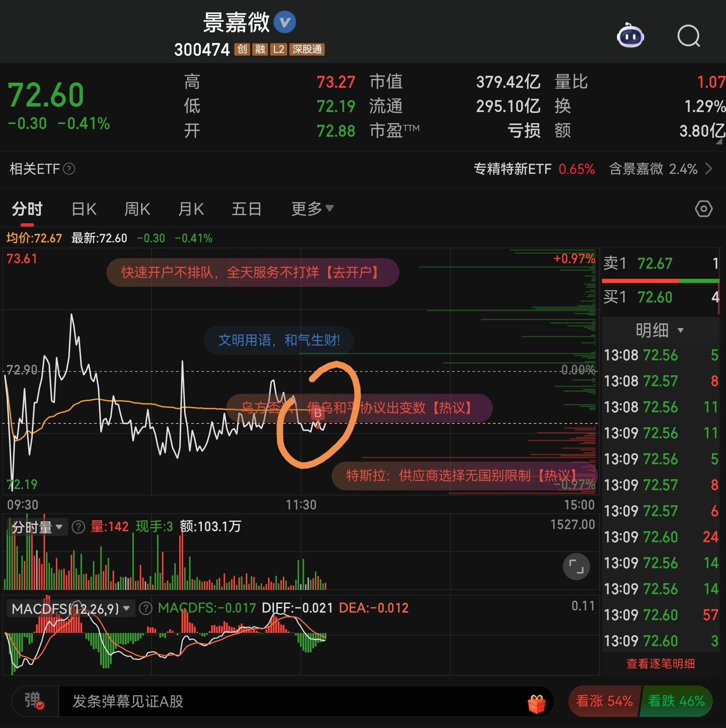Select trade row 13:09 72.60 57

tap(661, 615)
